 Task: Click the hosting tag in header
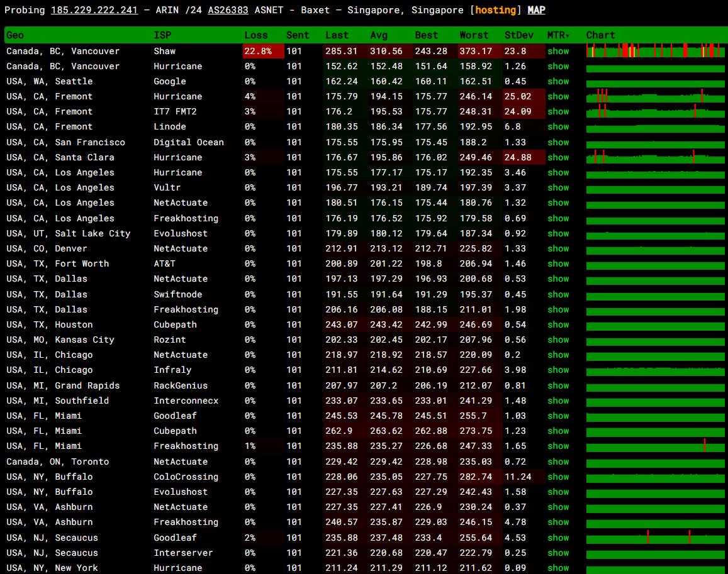coord(495,9)
